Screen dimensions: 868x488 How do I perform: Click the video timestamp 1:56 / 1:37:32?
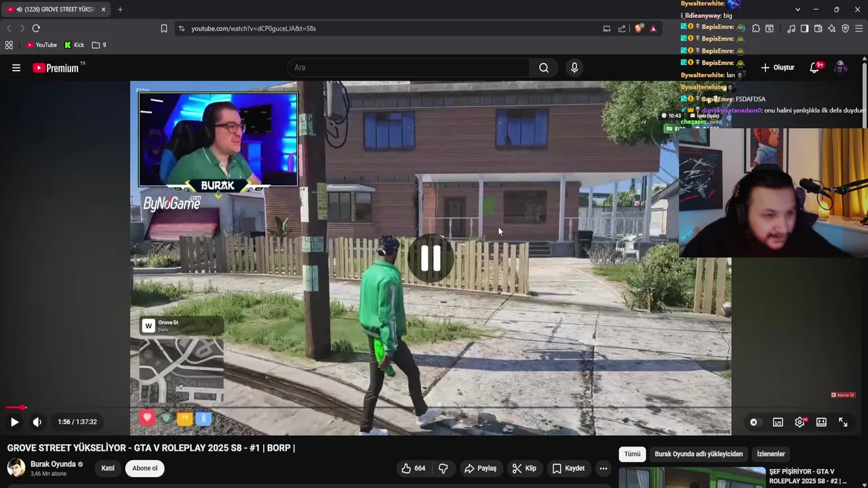click(77, 422)
